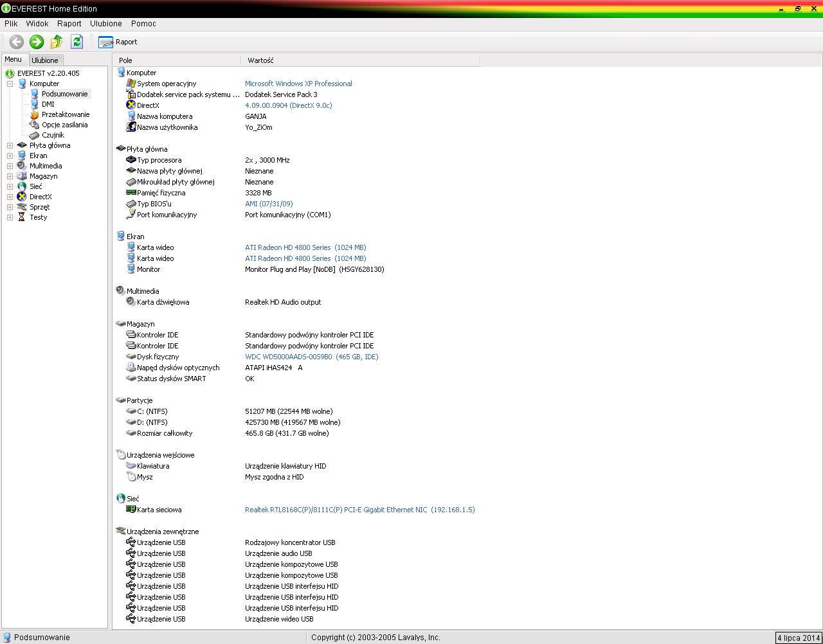
Task: Select EVEREST v2.20.405 root icon in tree
Action: point(10,73)
